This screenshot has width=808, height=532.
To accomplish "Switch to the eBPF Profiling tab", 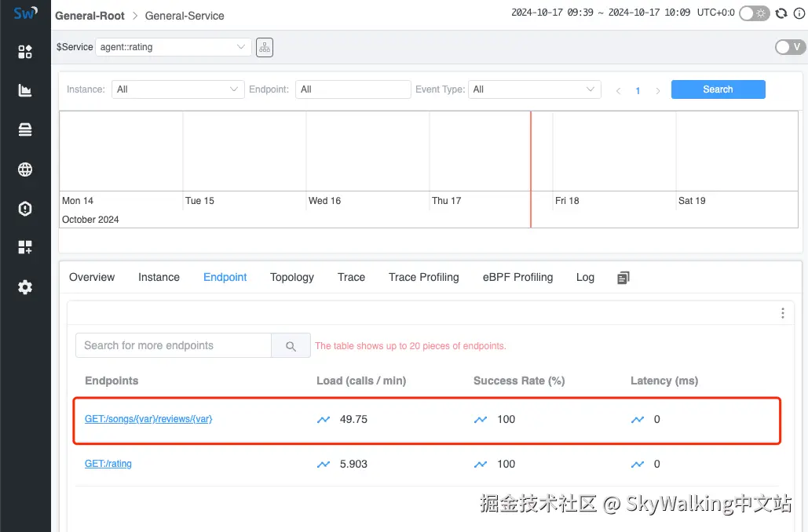I will [517, 277].
